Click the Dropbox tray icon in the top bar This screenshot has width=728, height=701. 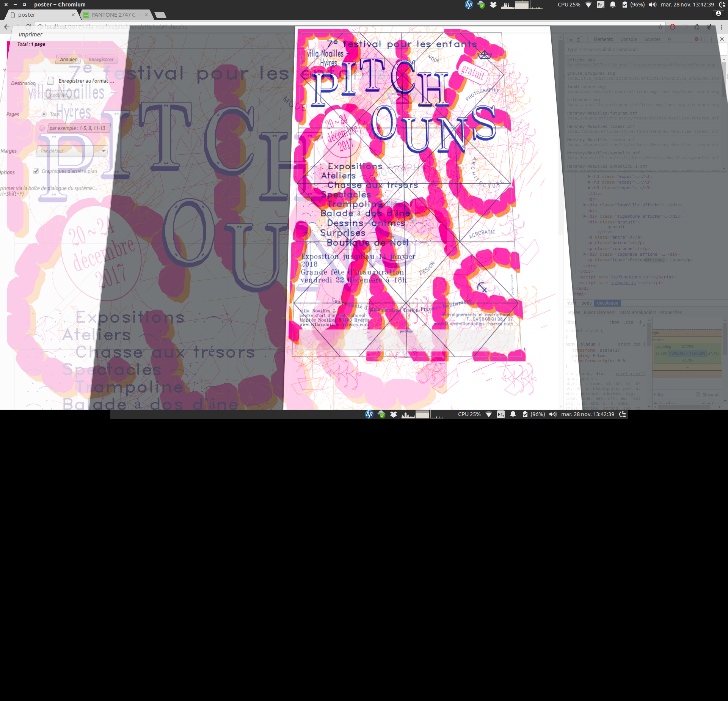493,5
